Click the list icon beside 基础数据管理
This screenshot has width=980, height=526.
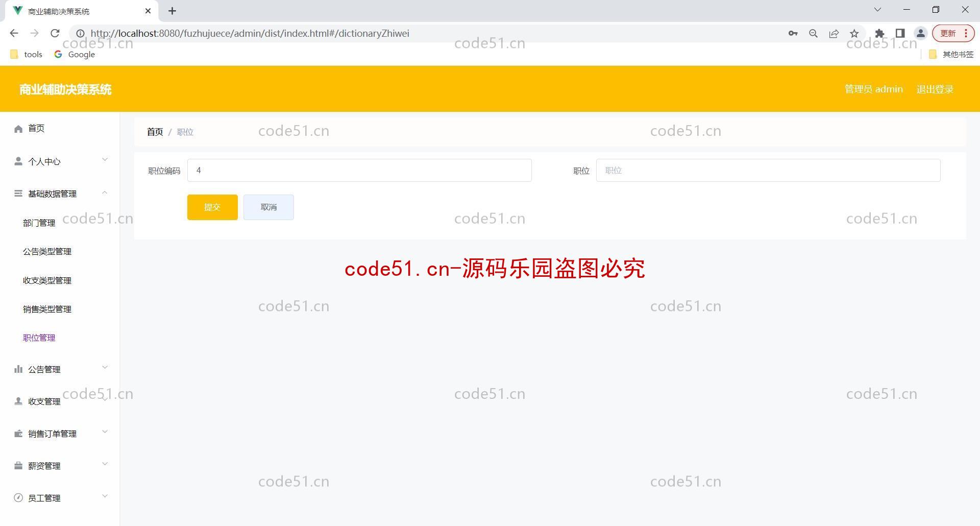pyautogui.click(x=18, y=194)
